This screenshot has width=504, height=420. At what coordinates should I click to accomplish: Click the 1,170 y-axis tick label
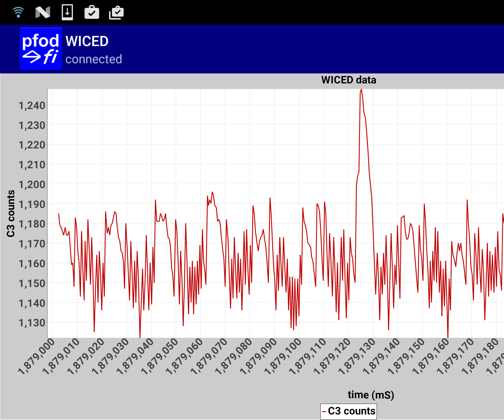click(32, 244)
